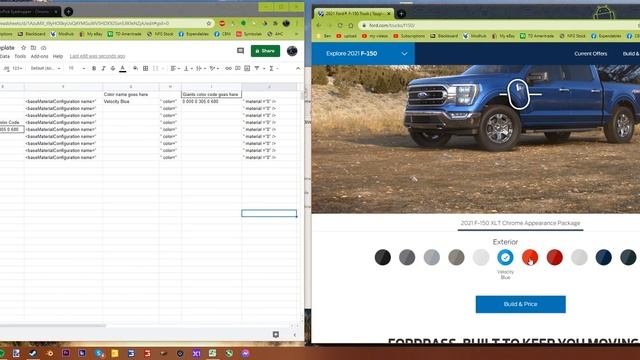Open vertical align dropdown in Sheets
The height and width of the screenshot is (360, 640).
coord(188,69)
